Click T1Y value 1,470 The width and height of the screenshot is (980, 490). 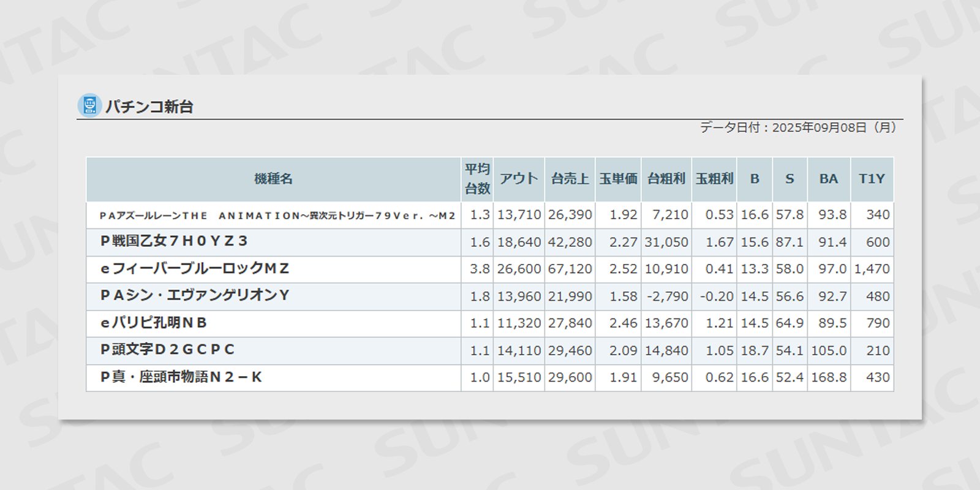tap(872, 269)
